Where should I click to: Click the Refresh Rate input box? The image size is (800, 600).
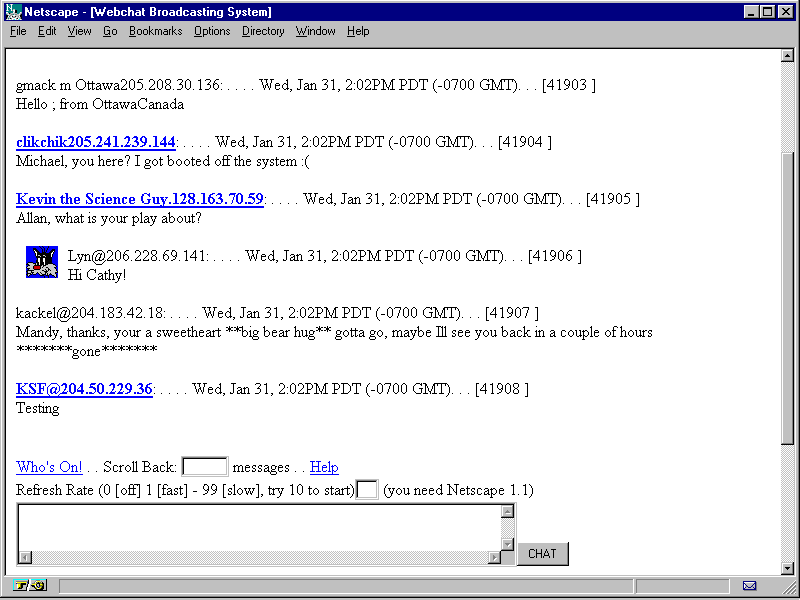[x=367, y=490]
